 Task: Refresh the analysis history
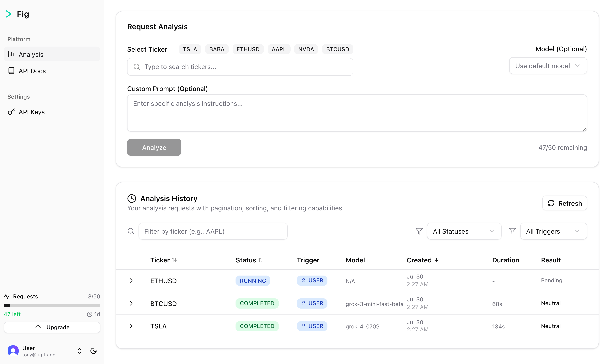[x=565, y=203]
